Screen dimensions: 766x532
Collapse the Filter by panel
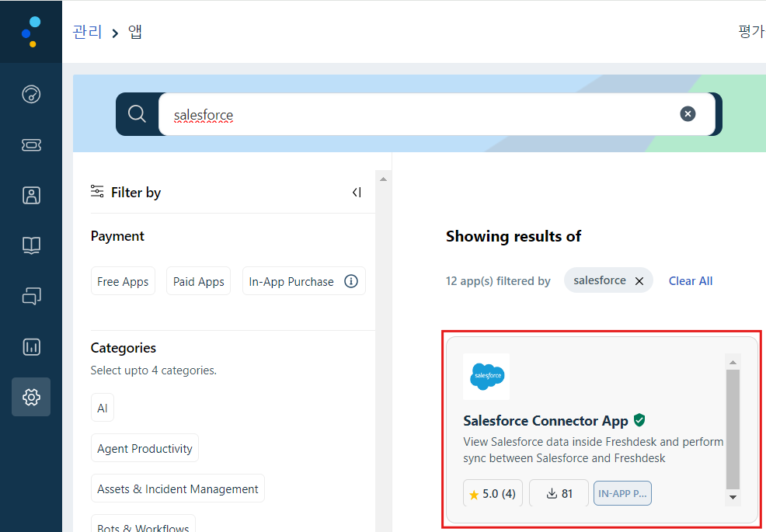[x=357, y=193]
